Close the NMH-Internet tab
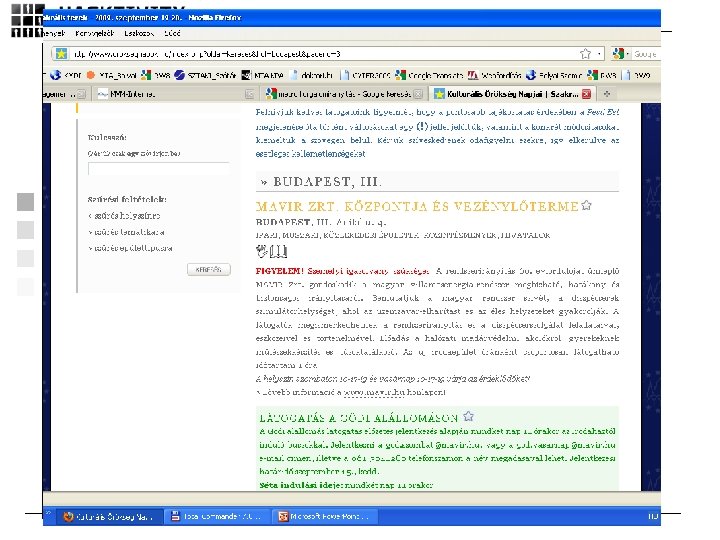The image size is (720, 540). [x=249, y=94]
